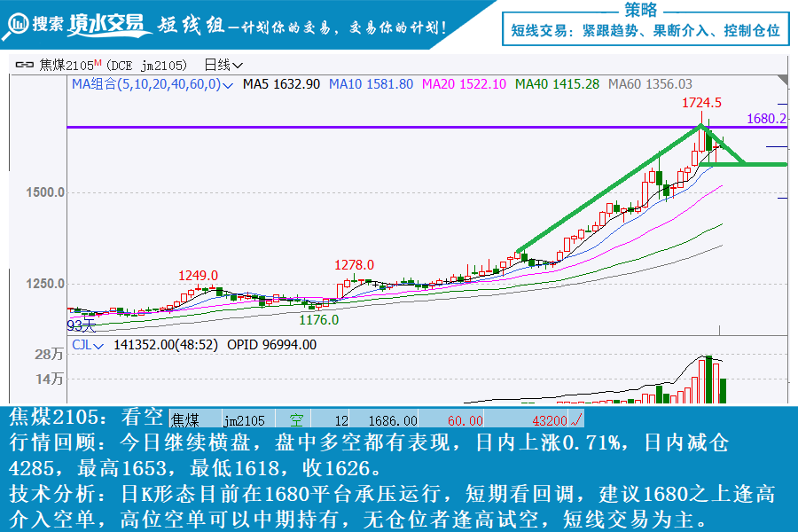Open the 日线 timeframe dropdown
Screen dimensions: 798x532
click(224, 65)
